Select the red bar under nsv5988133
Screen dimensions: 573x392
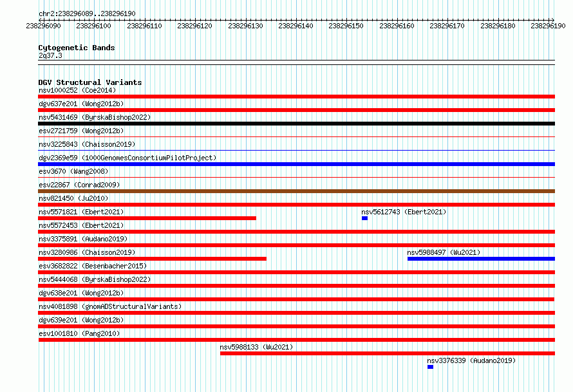tap(388, 353)
